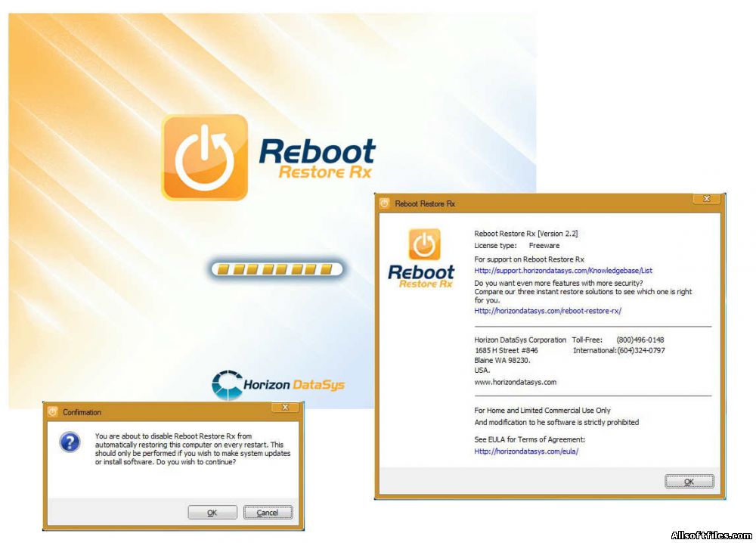The width and height of the screenshot is (756, 543).
Task: Click the splash screen loading progress bar
Action: pyautogui.click(x=277, y=268)
